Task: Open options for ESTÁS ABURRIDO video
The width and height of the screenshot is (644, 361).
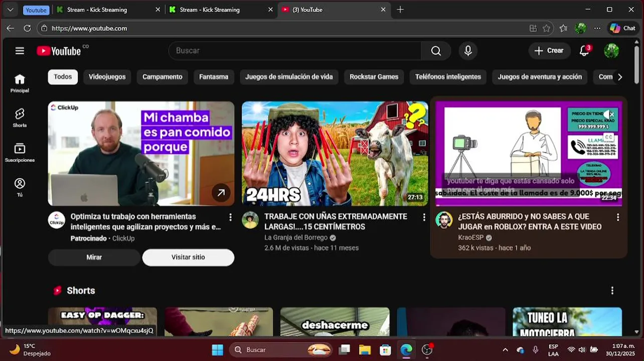Action: click(617, 217)
